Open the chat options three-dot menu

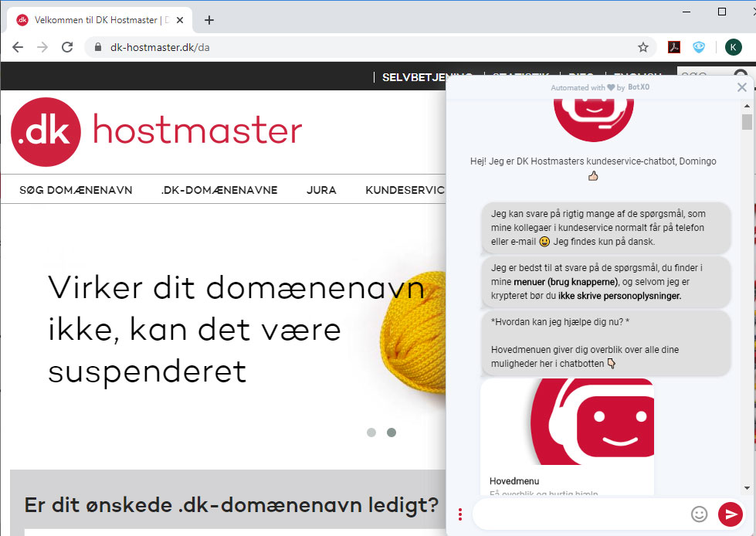[x=460, y=514]
